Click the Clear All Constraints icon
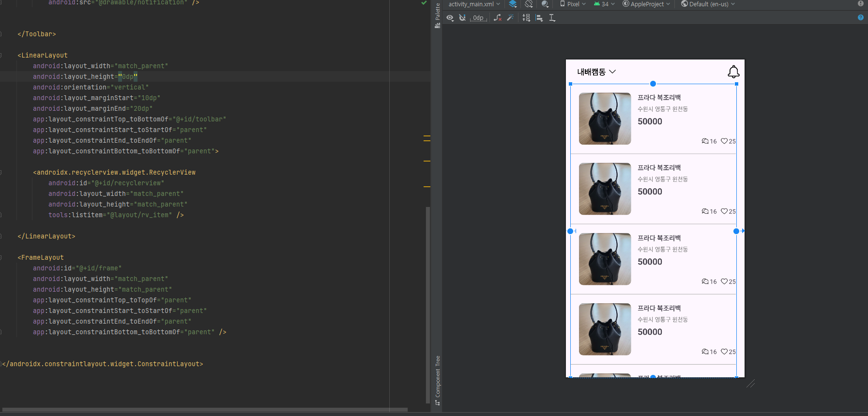This screenshot has height=416, width=868. tap(498, 18)
